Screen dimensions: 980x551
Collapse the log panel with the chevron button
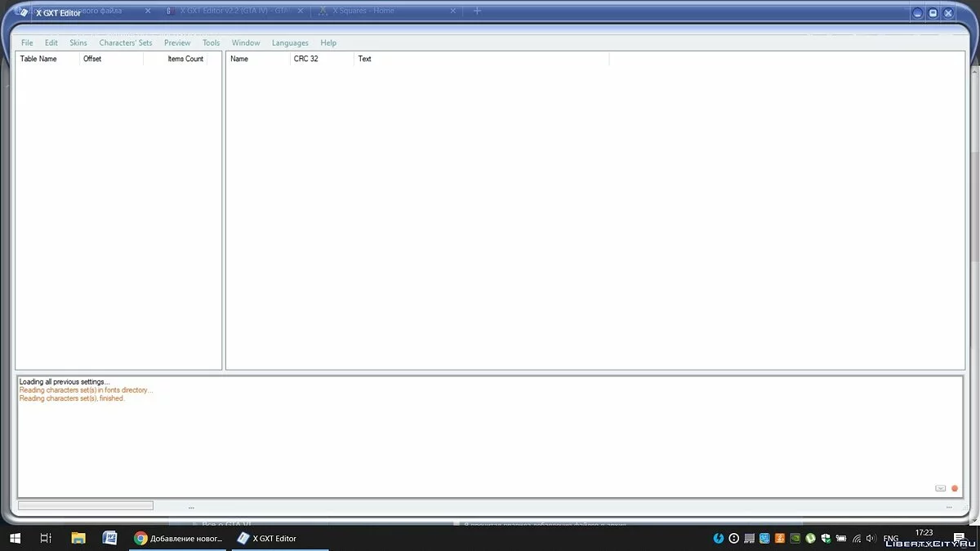(x=939, y=487)
